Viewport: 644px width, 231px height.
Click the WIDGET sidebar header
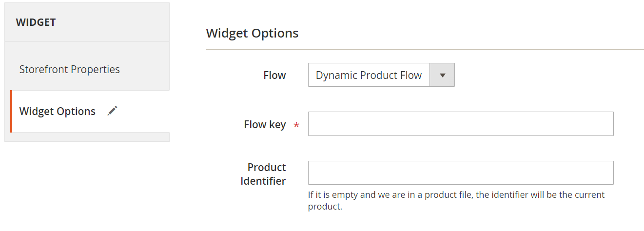[x=36, y=22]
